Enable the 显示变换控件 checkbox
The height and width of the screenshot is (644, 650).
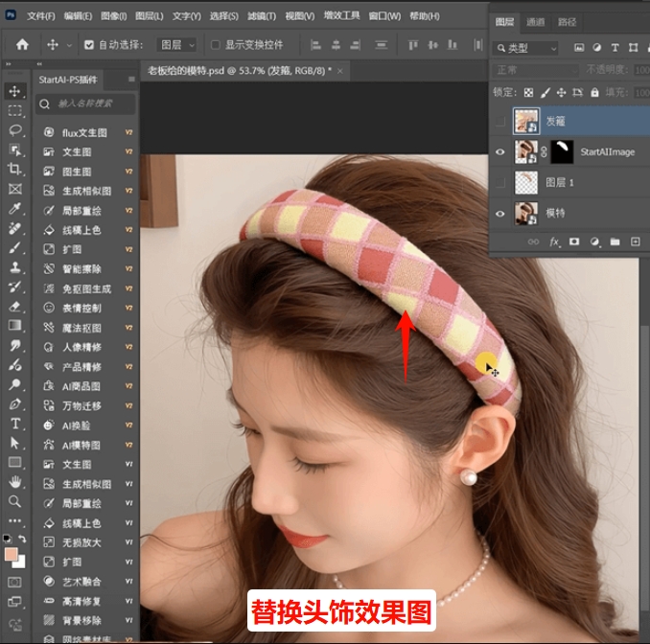[215, 45]
